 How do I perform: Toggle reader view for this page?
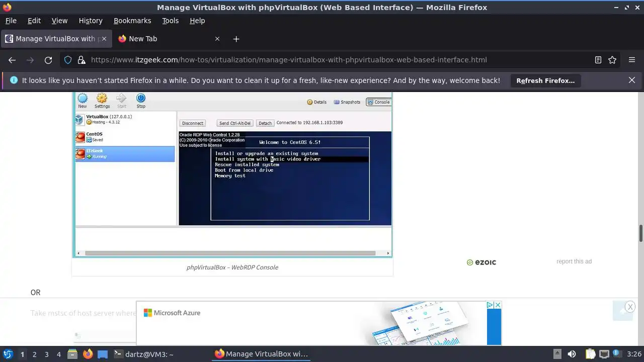pos(598,60)
